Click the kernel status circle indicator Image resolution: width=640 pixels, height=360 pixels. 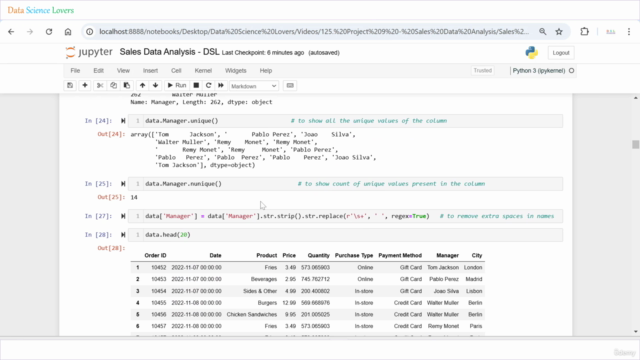(x=571, y=71)
